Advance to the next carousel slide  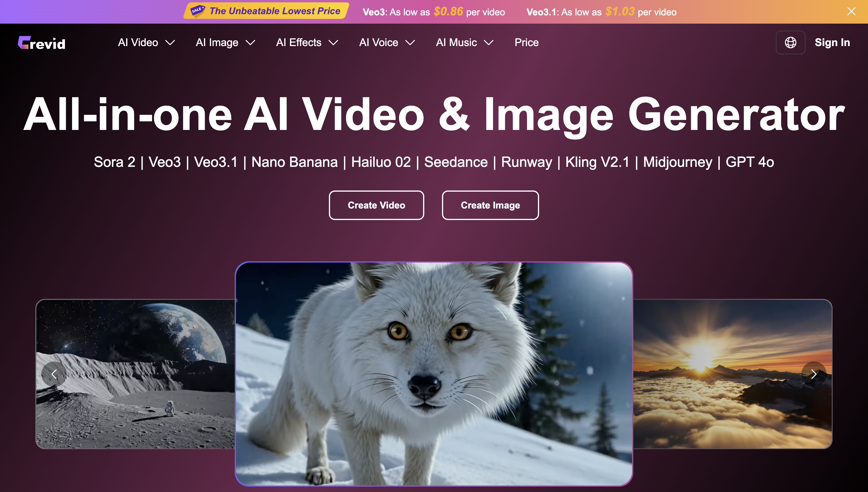[813, 374]
